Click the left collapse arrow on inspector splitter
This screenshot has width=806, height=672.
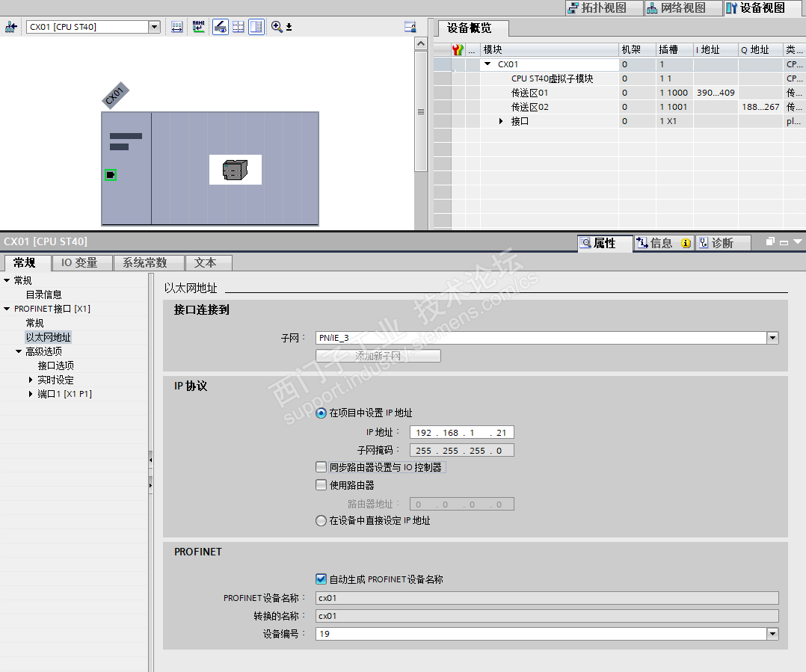[x=150, y=460]
